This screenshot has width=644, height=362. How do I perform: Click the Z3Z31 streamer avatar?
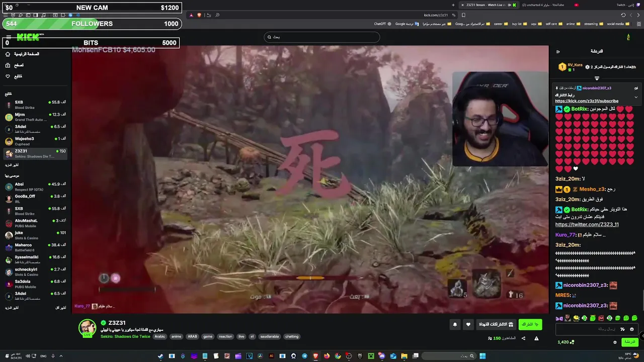click(x=87, y=328)
